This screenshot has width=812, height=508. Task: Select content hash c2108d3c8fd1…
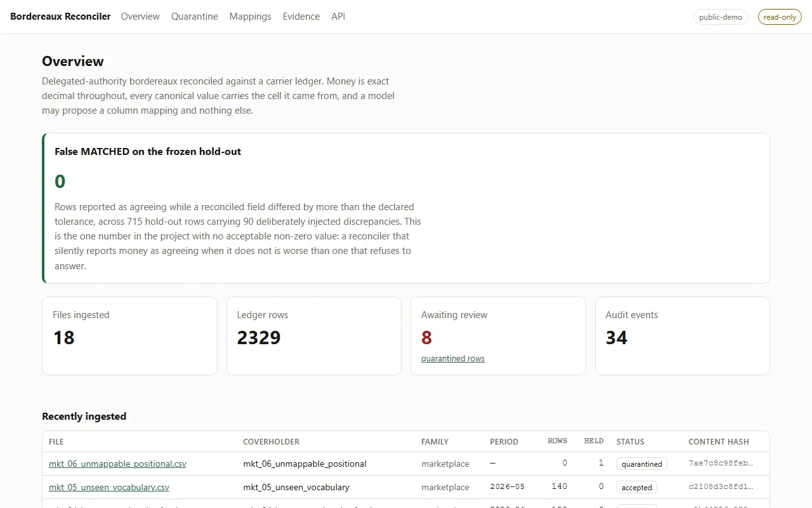click(x=721, y=487)
